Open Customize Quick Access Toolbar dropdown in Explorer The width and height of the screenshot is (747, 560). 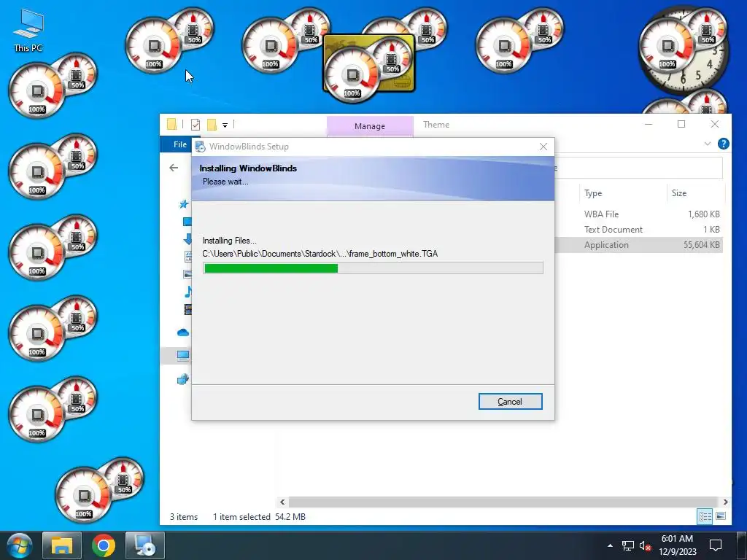coord(225,125)
